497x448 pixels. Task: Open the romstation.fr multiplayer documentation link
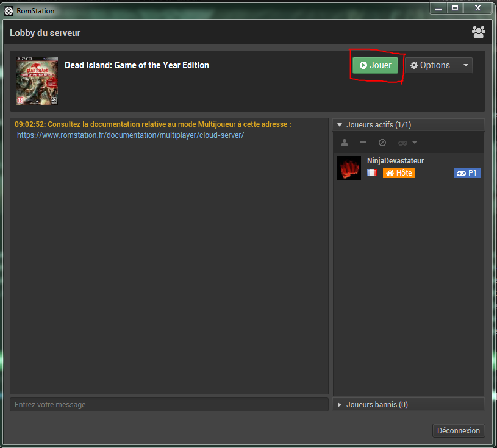[x=131, y=135]
